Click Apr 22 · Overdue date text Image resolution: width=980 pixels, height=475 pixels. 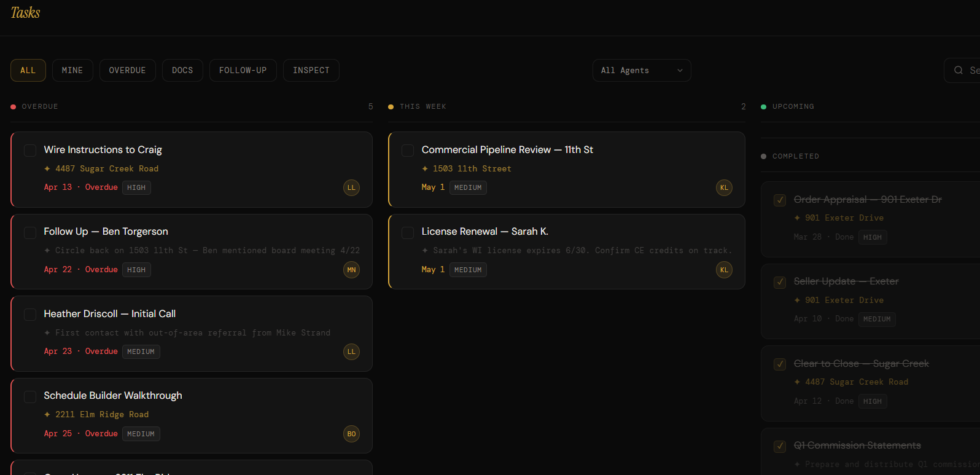[x=80, y=270]
